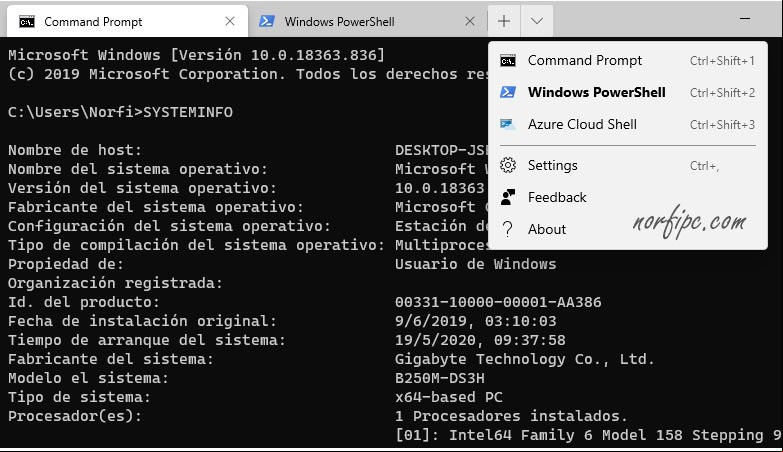Open Azure Cloud Shell from menu
783x452 pixels.
[x=628, y=124]
